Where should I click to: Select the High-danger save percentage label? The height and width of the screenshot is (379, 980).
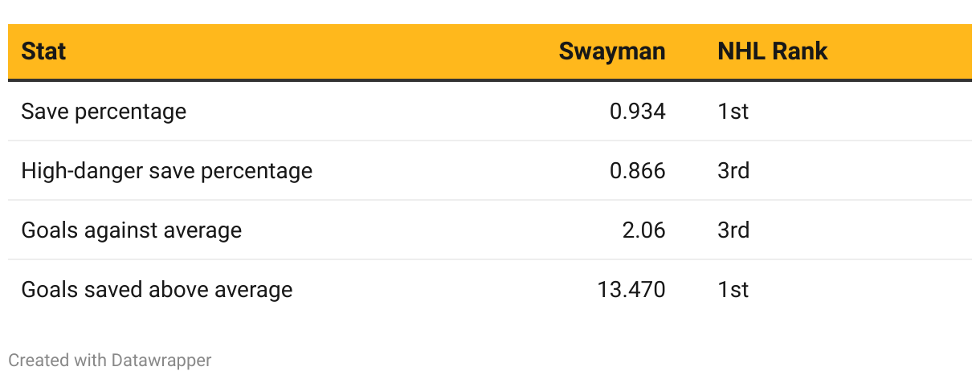click(x=166, y=171)
